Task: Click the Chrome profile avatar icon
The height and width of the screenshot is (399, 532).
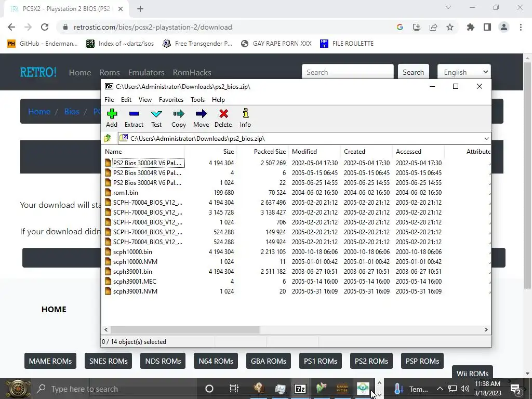Action: 504,27
